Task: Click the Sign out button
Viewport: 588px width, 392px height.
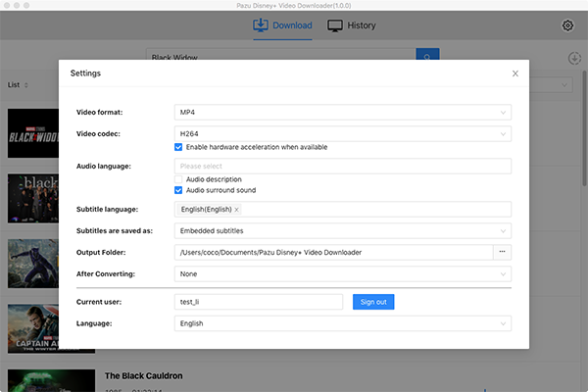Action: pyautogui.click(x=373, y=302)
